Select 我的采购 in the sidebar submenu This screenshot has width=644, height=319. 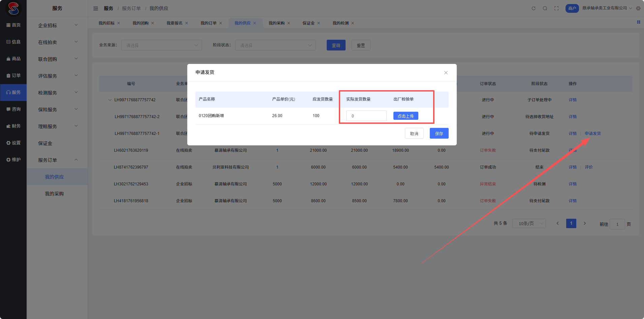(54, 194)
